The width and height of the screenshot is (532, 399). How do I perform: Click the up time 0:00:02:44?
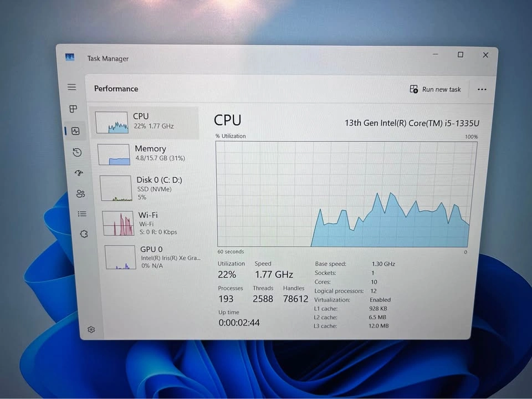(239, 323)
